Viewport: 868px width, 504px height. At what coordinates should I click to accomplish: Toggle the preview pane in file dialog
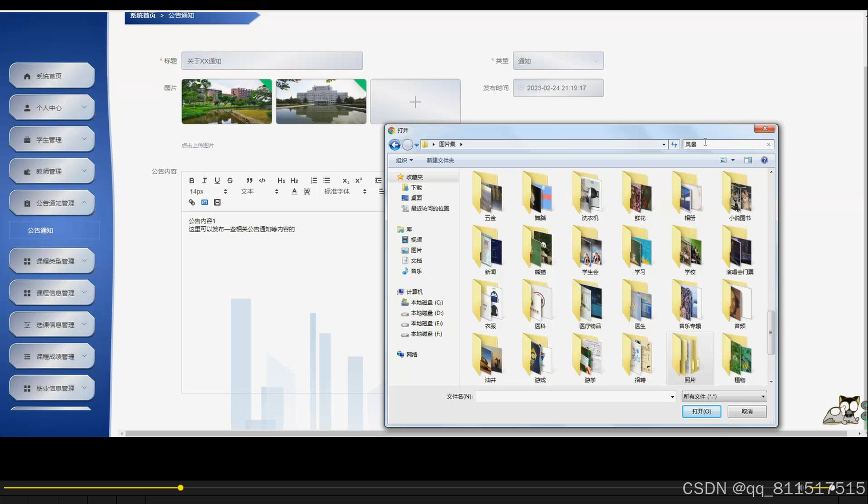748,160
